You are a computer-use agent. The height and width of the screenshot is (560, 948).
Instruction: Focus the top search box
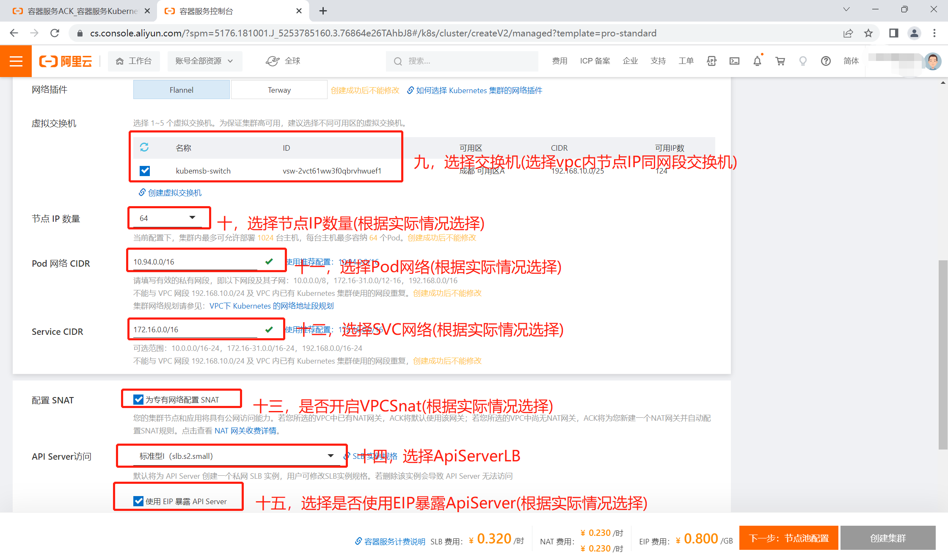pos(462,61)
